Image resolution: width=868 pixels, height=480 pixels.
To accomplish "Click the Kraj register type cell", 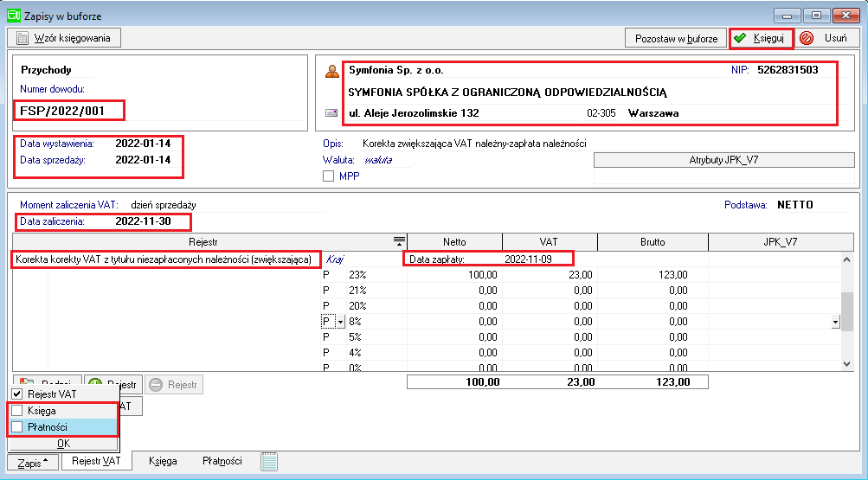I will 334,259.
